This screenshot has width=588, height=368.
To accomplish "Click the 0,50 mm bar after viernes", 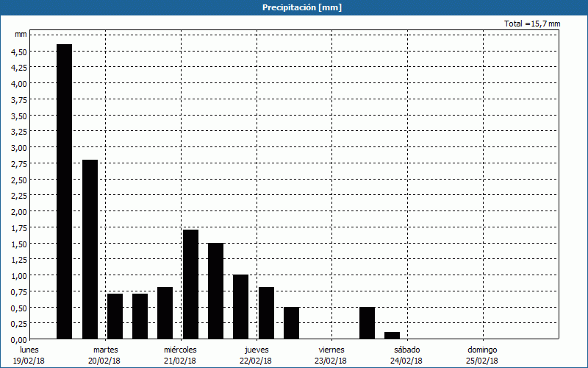I will tap(367, 323).
